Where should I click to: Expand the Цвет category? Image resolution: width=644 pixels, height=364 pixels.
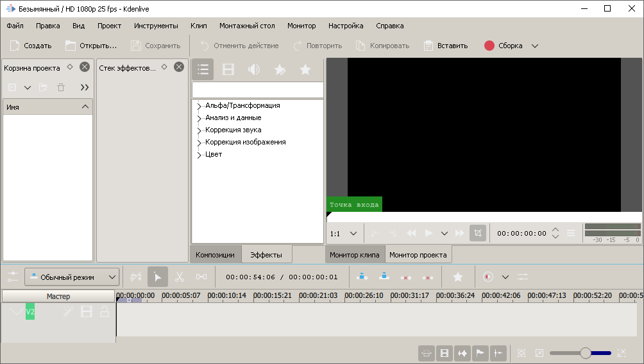pos(199,155)
